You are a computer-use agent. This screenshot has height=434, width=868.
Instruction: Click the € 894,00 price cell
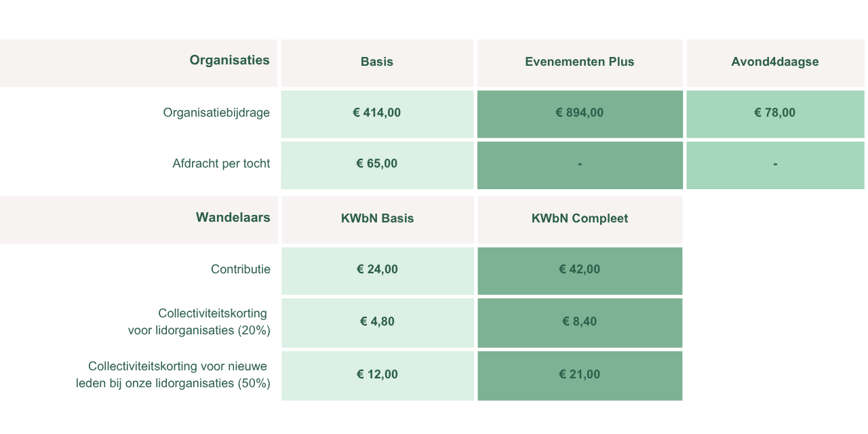[x=580, y=113]
